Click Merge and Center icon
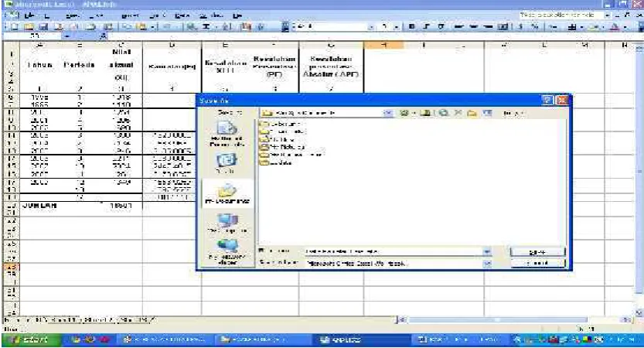Image resolution: width=644 pixels, height=348 pixels. (503, 27)
